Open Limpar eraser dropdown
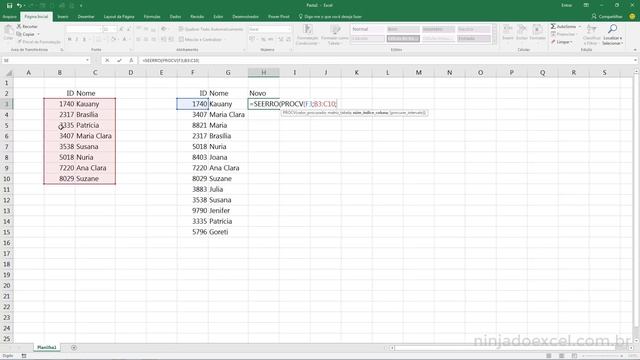This screenshot has height=360, width=640. pos(562,42)
